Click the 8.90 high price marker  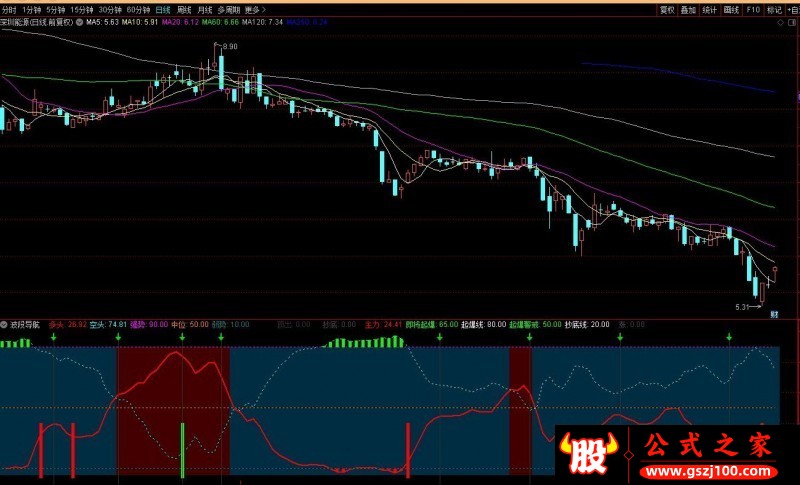coord(230,46)
